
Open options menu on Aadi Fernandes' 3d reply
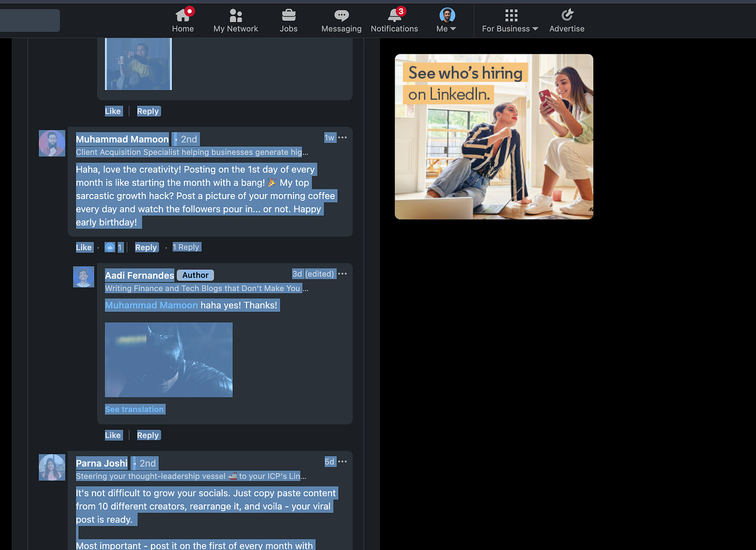(342, 274)
